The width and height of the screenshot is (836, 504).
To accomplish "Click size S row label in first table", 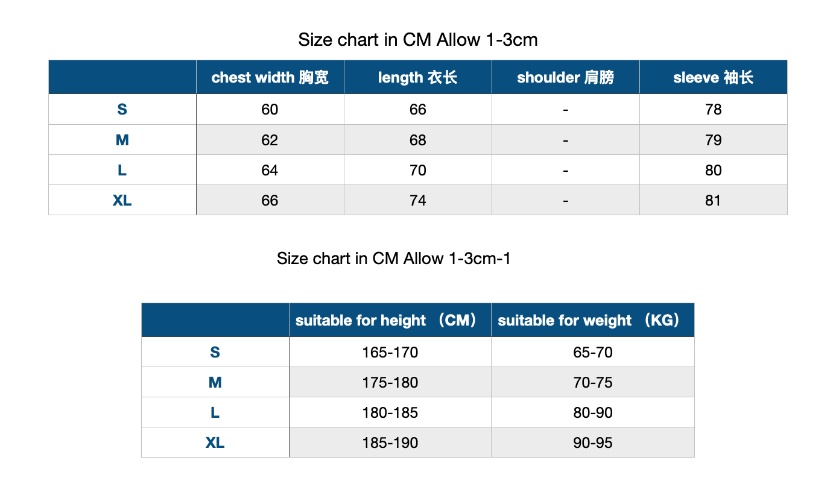I will [122, 110].
